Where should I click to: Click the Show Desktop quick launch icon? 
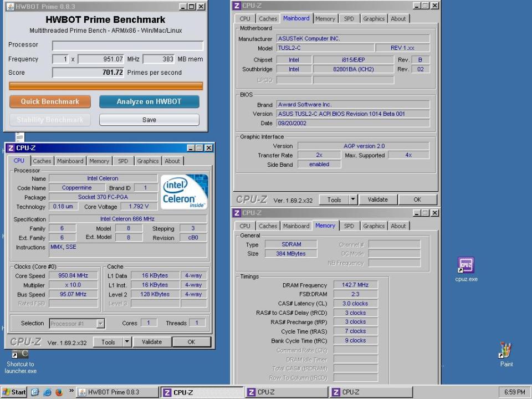coord(35,392)
